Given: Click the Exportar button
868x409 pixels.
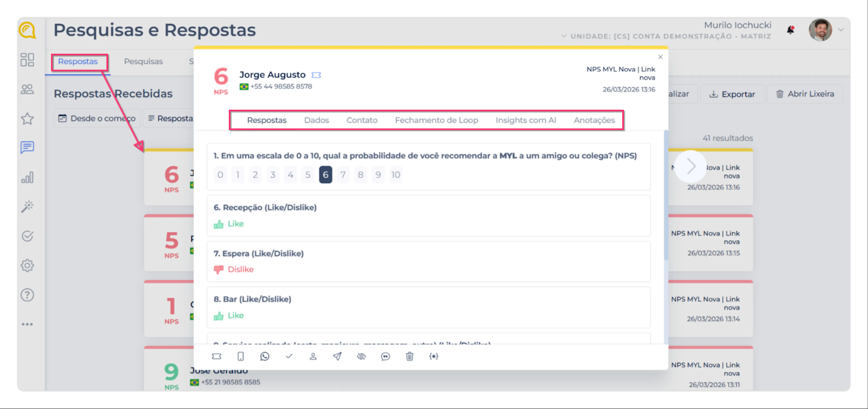Looking at the screenshot, I should pyautogui.click(x=732, y=94).
